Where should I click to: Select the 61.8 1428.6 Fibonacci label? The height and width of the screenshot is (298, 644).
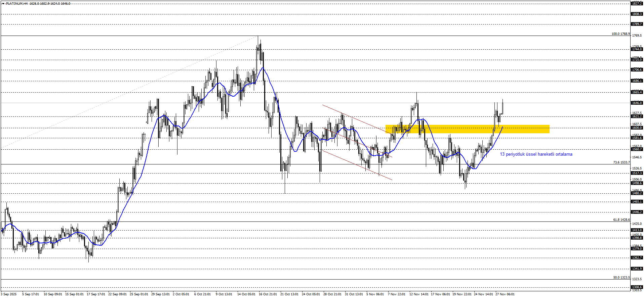621,220
